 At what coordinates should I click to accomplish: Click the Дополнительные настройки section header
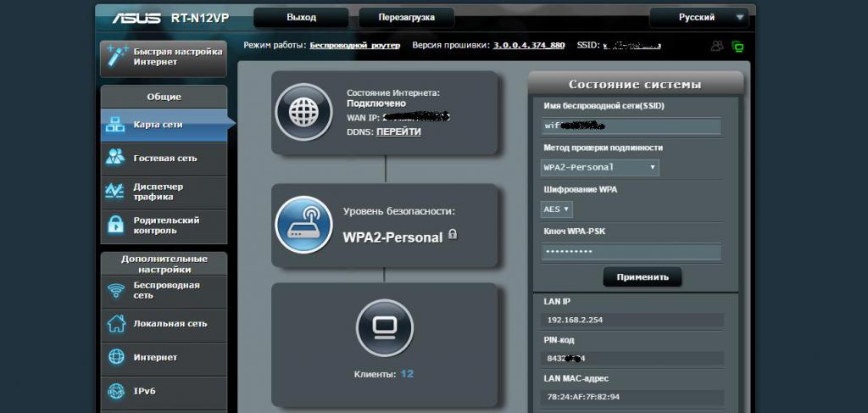[x=164, y=264]
